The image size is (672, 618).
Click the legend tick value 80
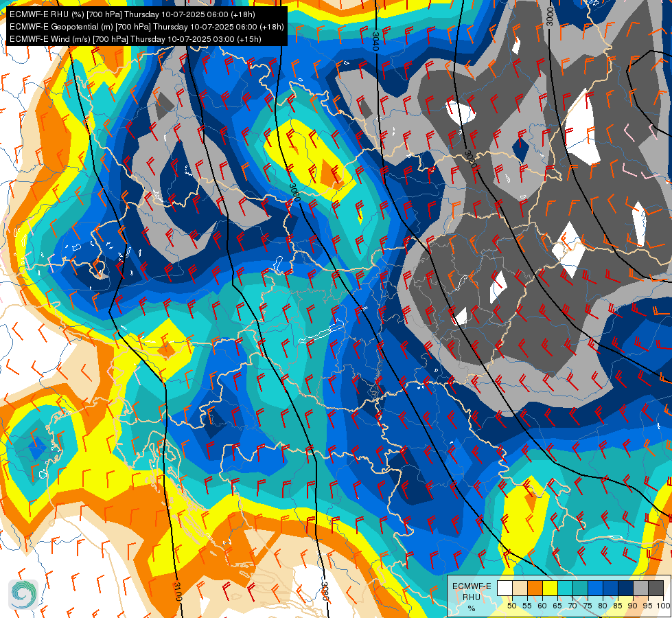(x=603, y=606)
